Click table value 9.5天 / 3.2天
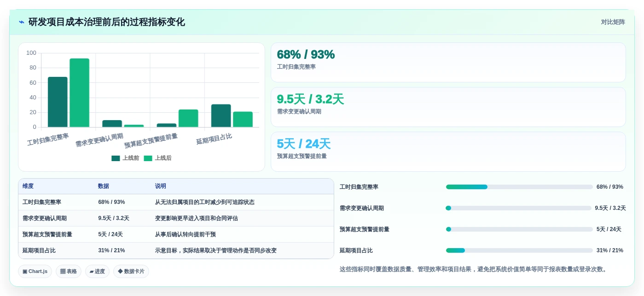Screen dimensions: 644x296 tap(114, 218)
